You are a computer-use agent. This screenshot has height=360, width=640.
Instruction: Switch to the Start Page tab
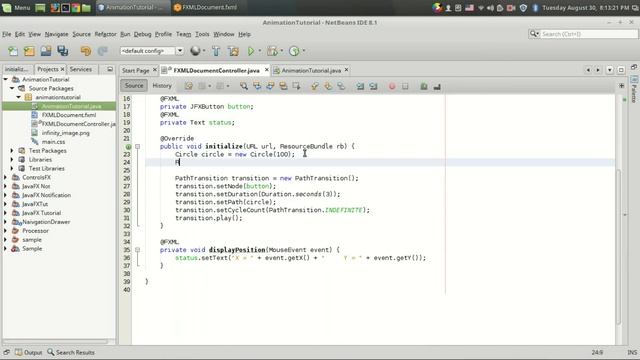pyautogui.click(x=136, y=71)
